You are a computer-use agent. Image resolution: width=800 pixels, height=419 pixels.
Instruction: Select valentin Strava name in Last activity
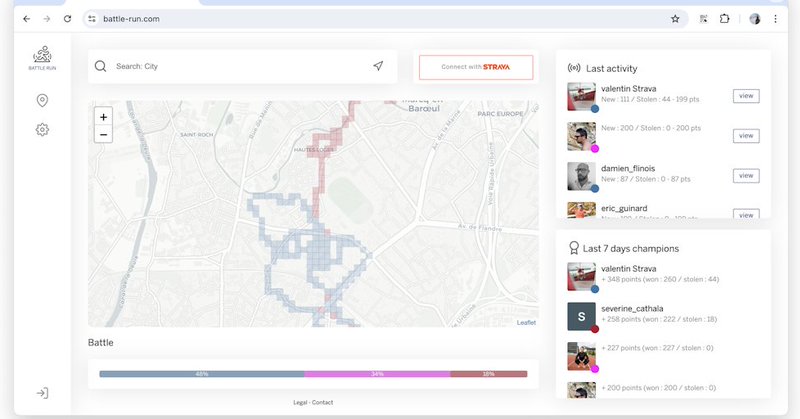point(629,88)
